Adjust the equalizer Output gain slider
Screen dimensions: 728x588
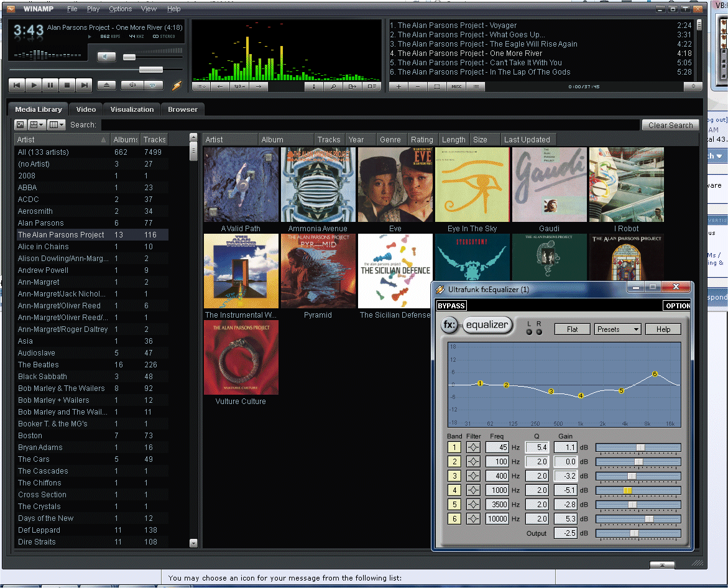pyautogui.click(x=638, y=533)
